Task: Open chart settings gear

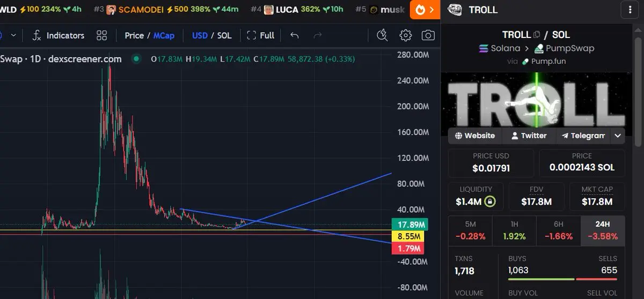Action: tap(405, 35)
